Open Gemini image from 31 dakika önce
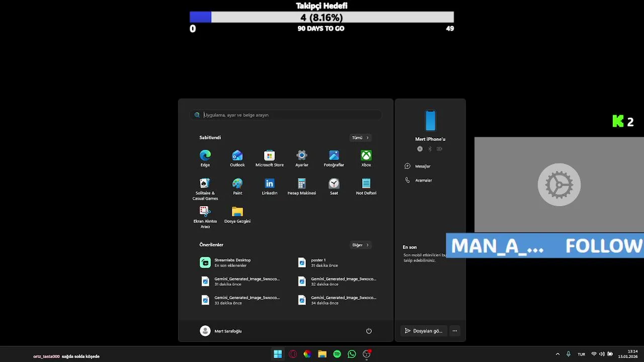 pyautogui.click(x=239, y=281)
